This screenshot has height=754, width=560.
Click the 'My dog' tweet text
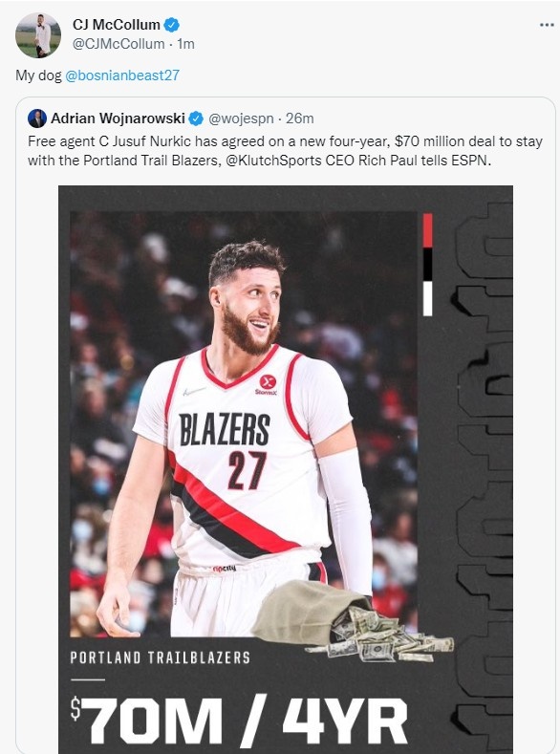[38, 75]
